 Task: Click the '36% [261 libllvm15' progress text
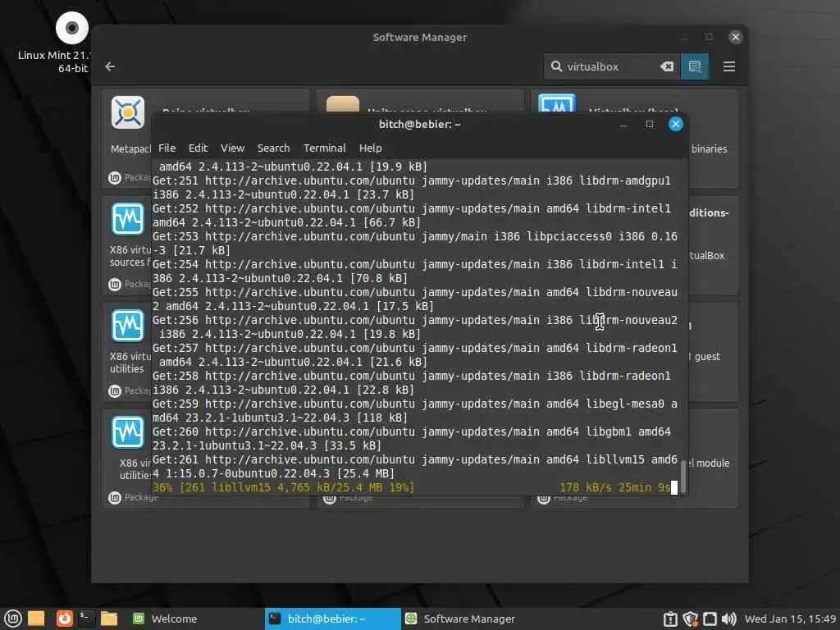pyautogui.click(x=283, y=487)
